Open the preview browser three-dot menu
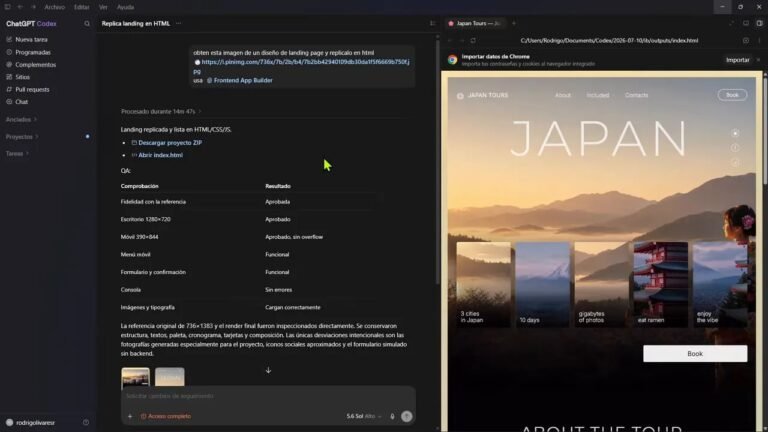This screenshot has width=768, height=432. (x=759, y=41)
